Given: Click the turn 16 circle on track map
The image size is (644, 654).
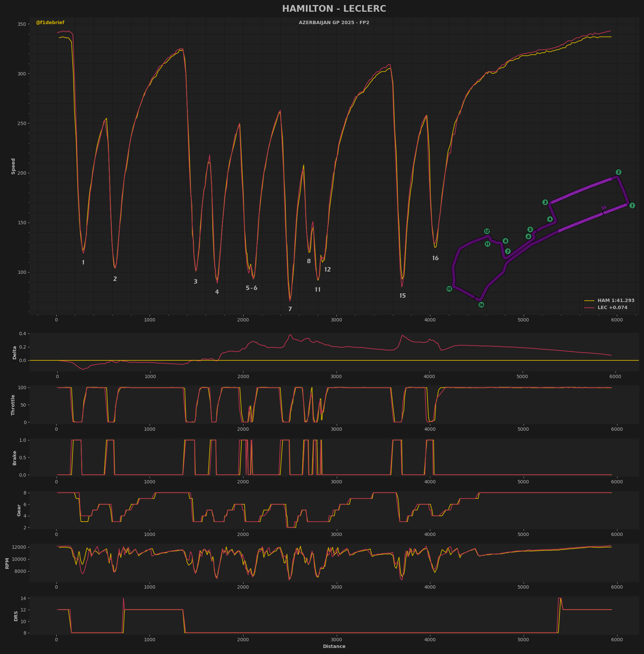Looking at the screenshot, I should click(481, 305).
